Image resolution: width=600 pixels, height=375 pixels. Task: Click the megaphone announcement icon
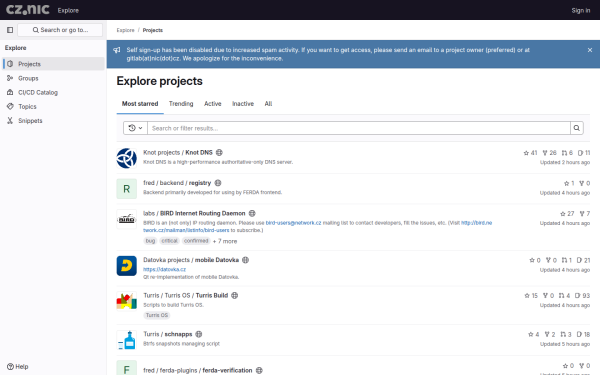coord(117,50)
